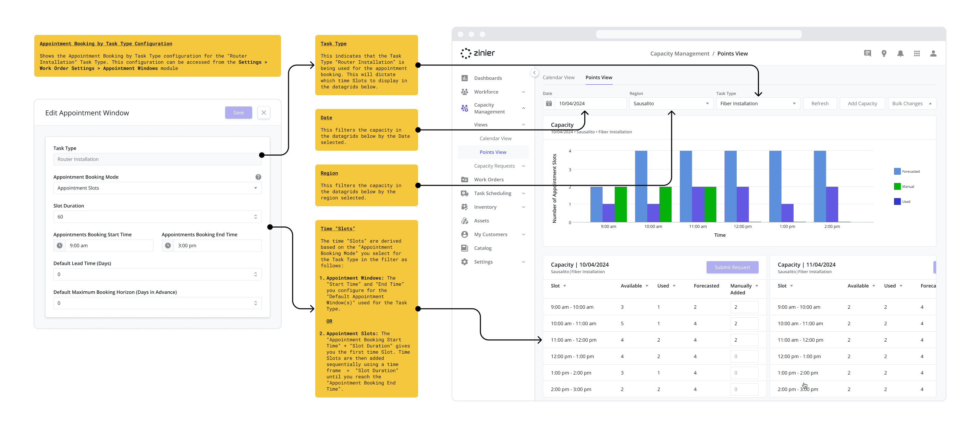This screenshot has height=428, width=980.
Task: Select the Points View tab
Action: pos(598,77)
